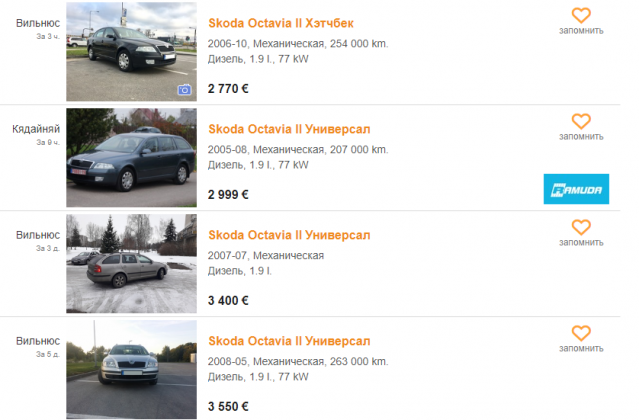The width and height of the screenshot is (639, 420).
Task: Click запомнить label on the last listing
Action: pos(581,348)
